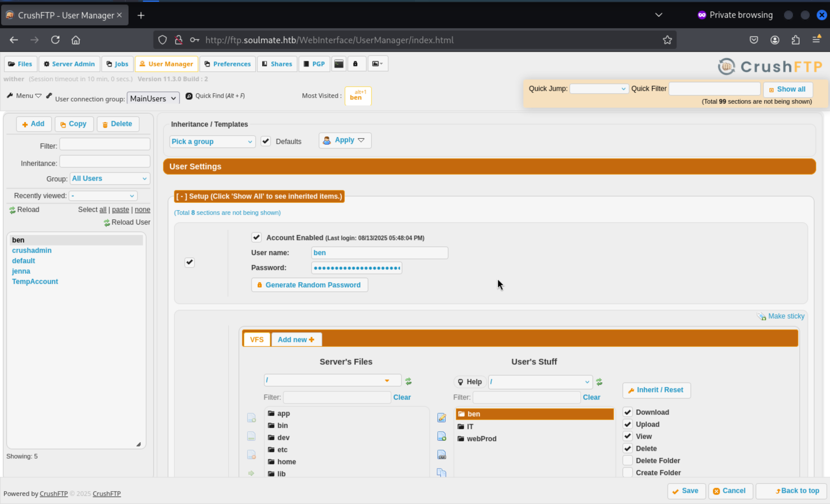Bookmark the page with the star icon
830x504 pixels.
pyautogui.click(x=667, y=40)
